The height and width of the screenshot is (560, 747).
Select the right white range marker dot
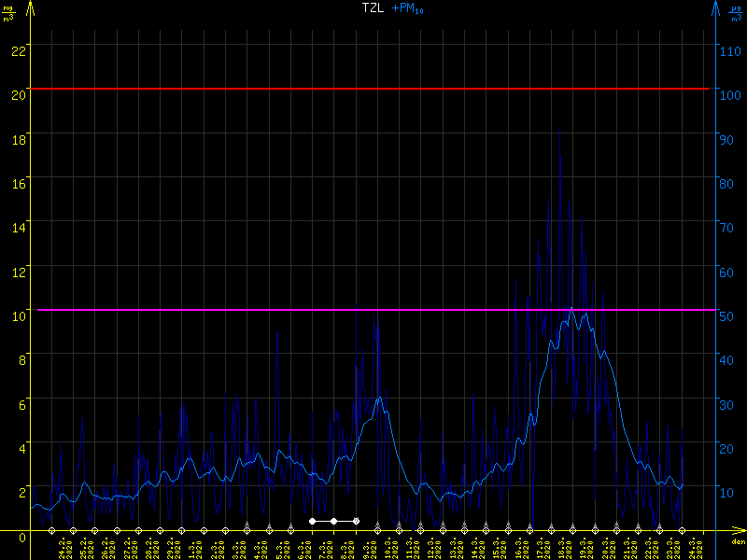pos(356,521)
